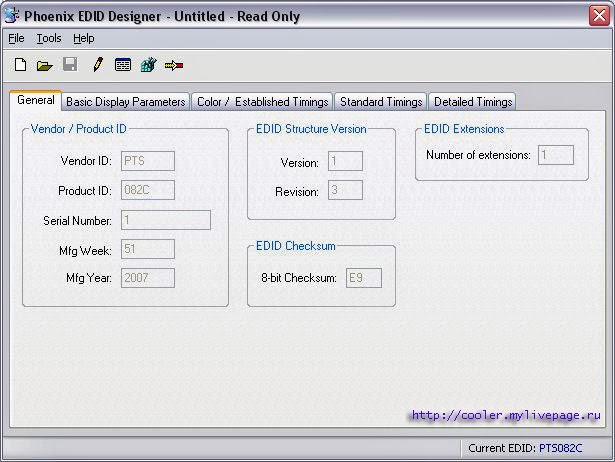Click the Phoenix app icon in title bar
This screenshot has width=615, height=462.
(x=12, y=16)
